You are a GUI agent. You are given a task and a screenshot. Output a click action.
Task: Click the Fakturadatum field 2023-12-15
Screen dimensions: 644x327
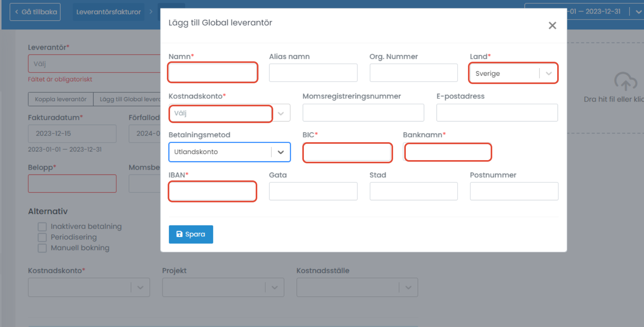pos(72,133)
